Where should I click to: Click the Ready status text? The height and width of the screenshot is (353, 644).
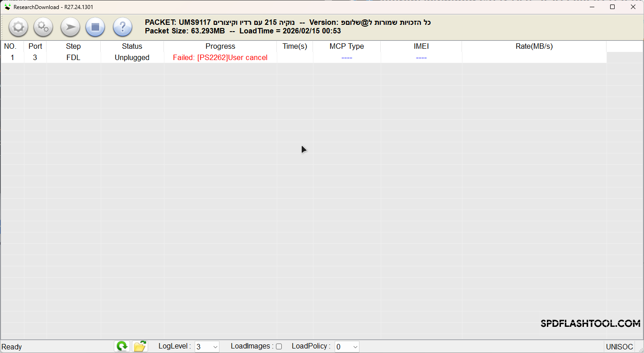click(x=12, y=346)
